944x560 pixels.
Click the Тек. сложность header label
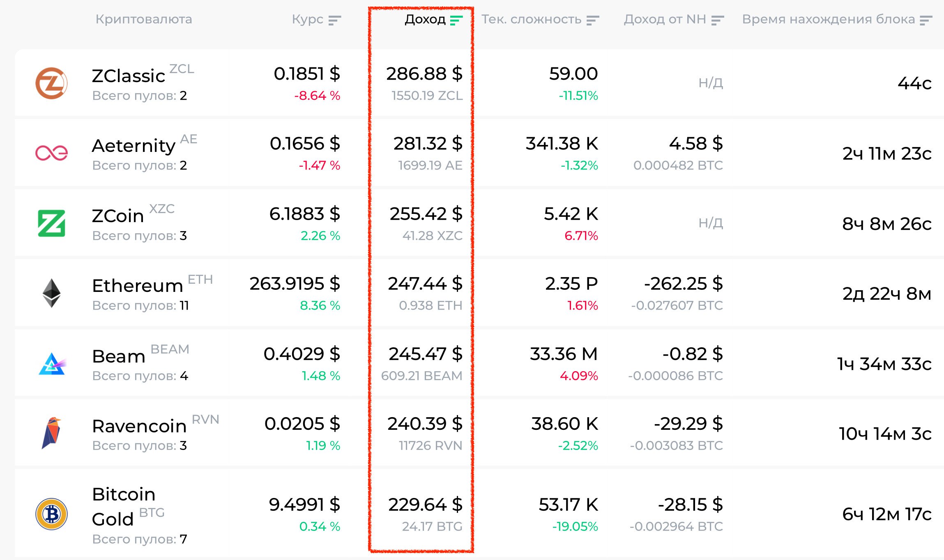531,19
